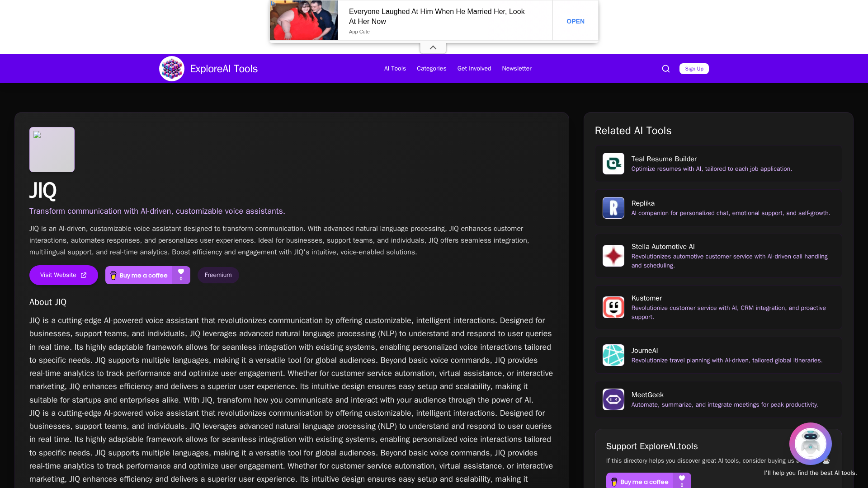Open the AI Tools menu
Viewport: 868px width, 488px height.
point(395,69)
